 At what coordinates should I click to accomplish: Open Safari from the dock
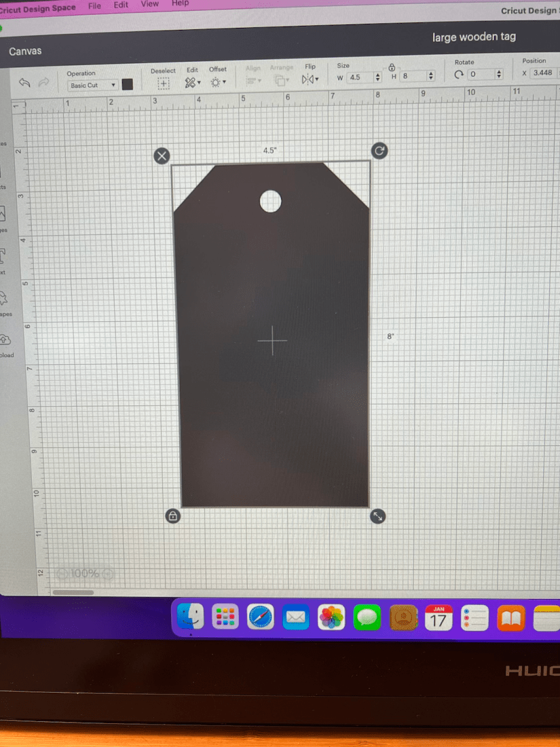click(260, 617)
